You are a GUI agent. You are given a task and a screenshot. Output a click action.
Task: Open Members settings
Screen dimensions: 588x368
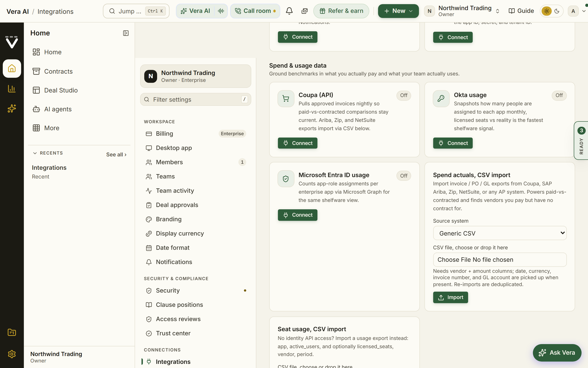[x=196, y=162]
